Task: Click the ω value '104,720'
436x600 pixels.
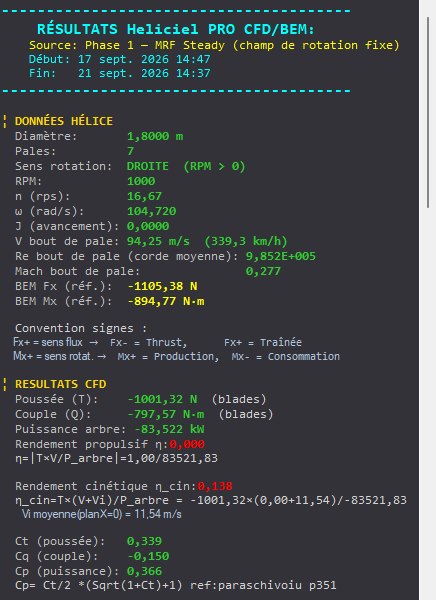Action: (152, 211)
